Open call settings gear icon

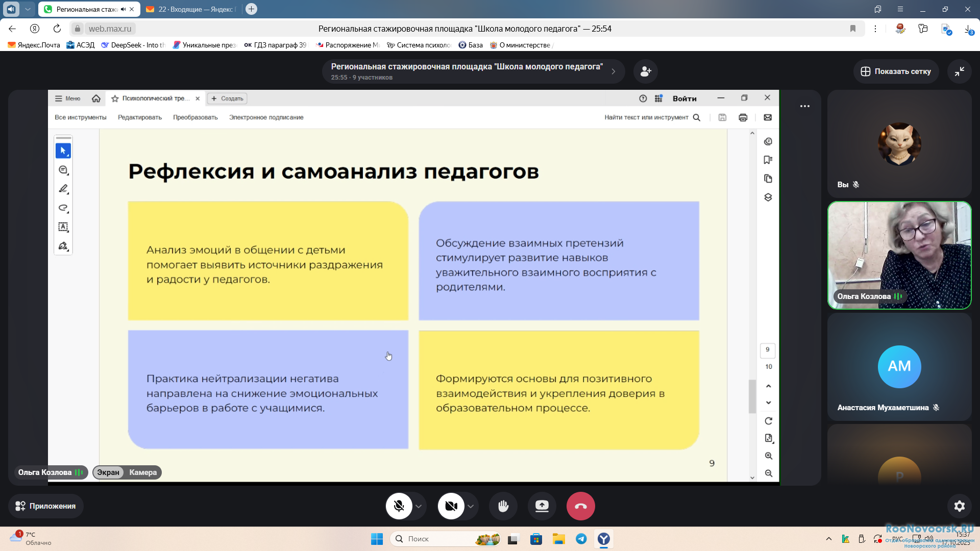[x=959, y=506]
